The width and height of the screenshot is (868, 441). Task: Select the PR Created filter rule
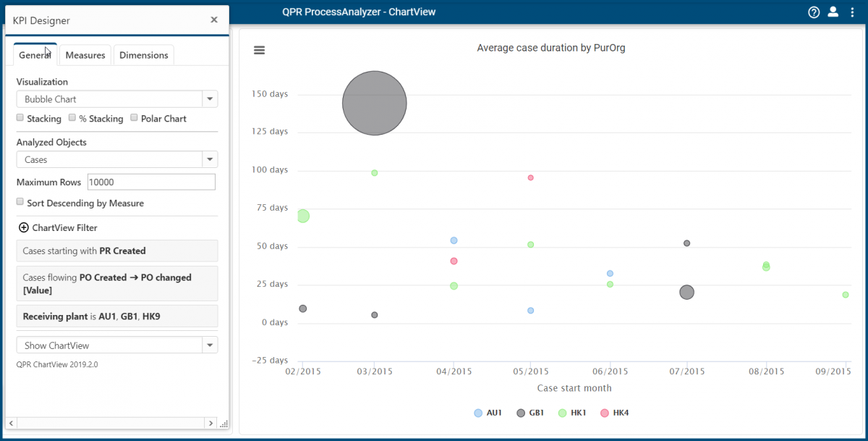tap(117, 251)
